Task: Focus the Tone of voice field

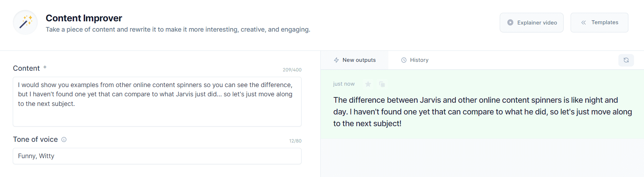Action: point(157,156)
